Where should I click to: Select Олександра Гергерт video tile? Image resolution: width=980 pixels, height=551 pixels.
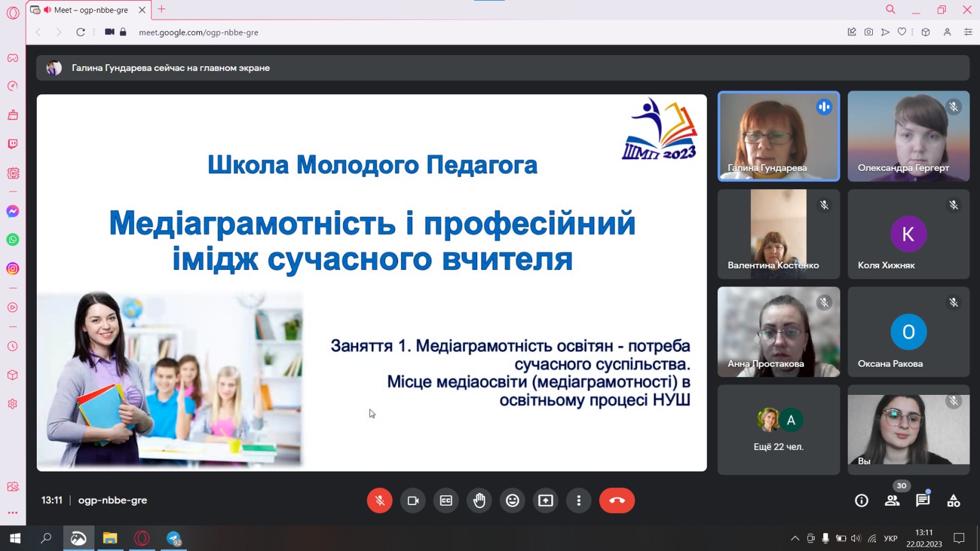[x=908, y=136]
